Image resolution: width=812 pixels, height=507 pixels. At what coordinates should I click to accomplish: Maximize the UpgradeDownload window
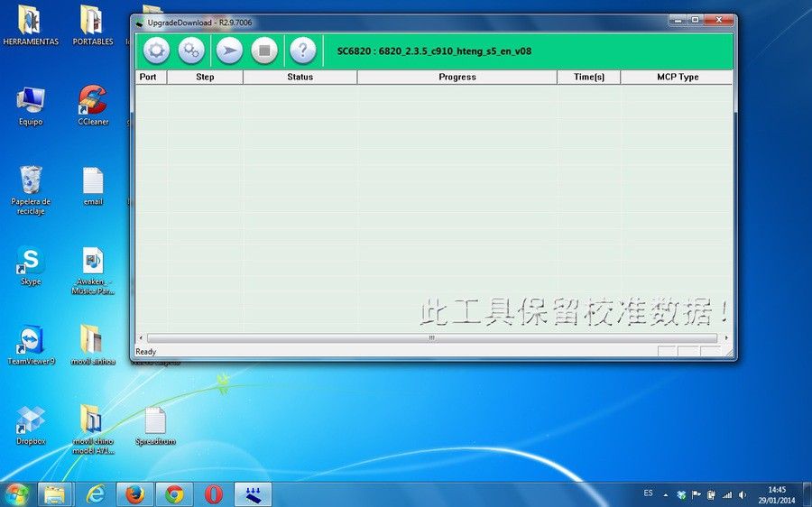pyautogui.click(x=695, y=20)
